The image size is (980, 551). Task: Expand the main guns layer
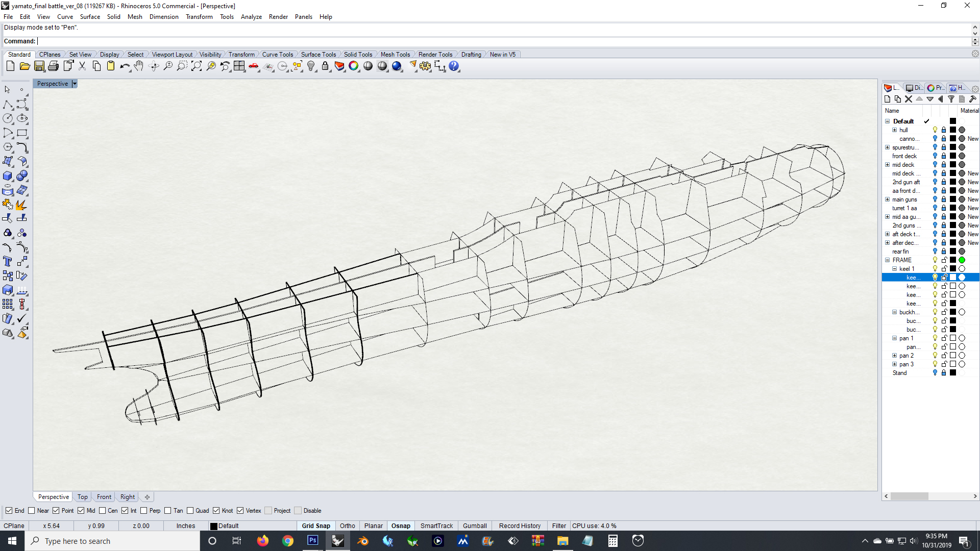(x=888, y=199)
